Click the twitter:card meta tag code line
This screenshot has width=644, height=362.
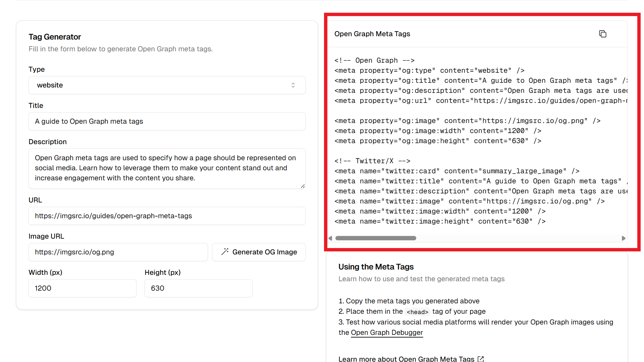(457, 171)
